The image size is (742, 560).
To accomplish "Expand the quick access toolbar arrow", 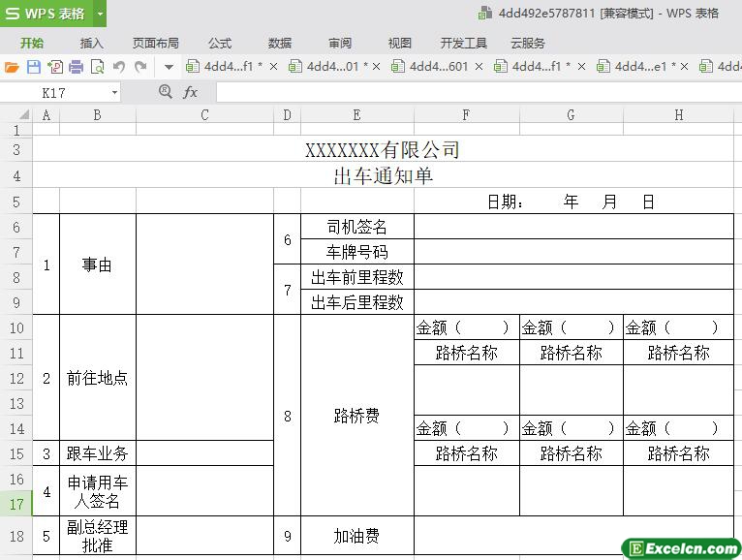I will 169,67.
